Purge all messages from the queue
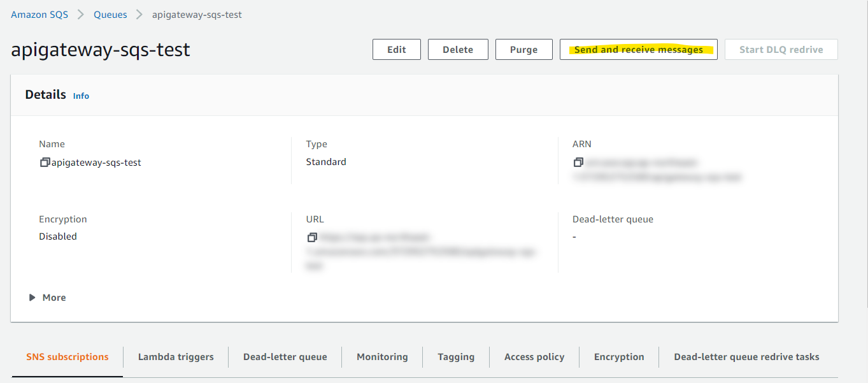This screenshot has height=383, width=868. pos(523,49)
